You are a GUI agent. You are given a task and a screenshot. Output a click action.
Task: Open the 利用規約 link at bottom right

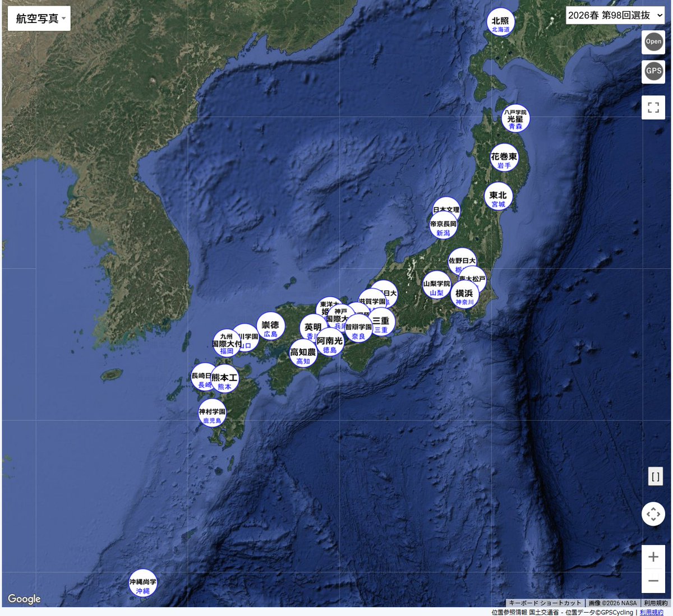[651, 612]
